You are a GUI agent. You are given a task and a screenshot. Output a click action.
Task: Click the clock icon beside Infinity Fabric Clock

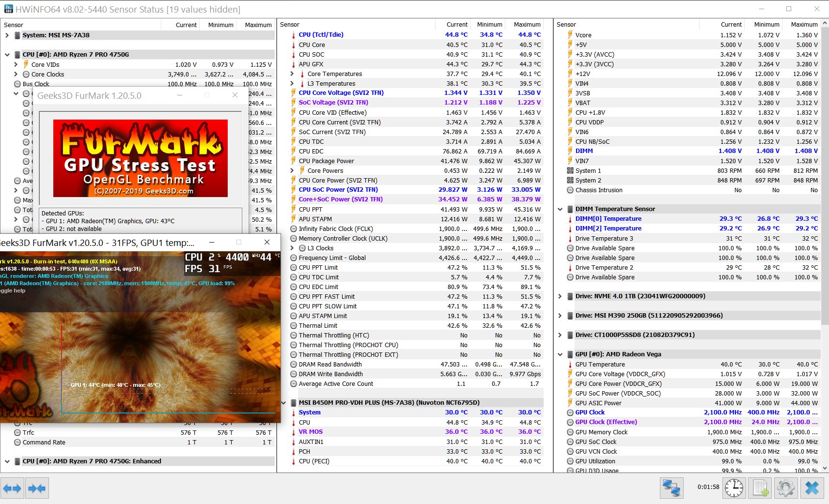(294, 229)
